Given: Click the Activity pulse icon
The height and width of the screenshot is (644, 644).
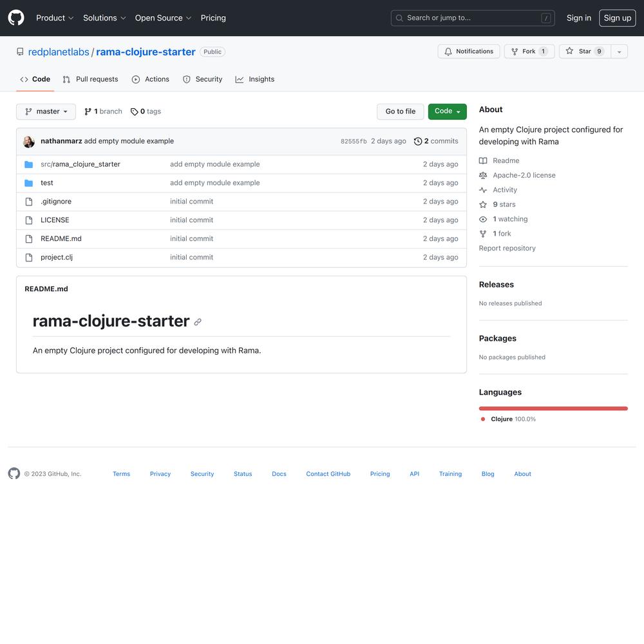Looking at the screenshot, I should (483, 190).
